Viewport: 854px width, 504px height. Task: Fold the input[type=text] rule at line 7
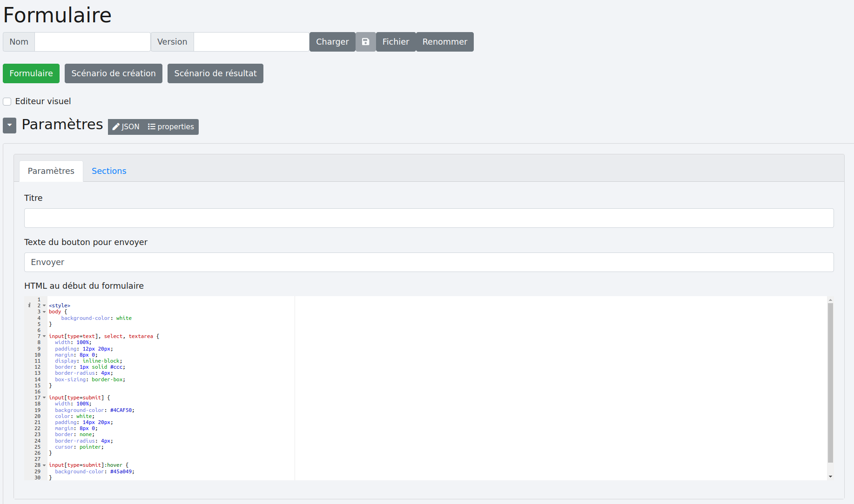tap(44, 336)
